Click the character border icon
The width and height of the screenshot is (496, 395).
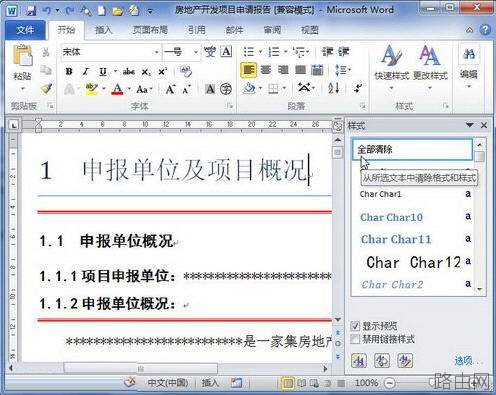[226, 52]
